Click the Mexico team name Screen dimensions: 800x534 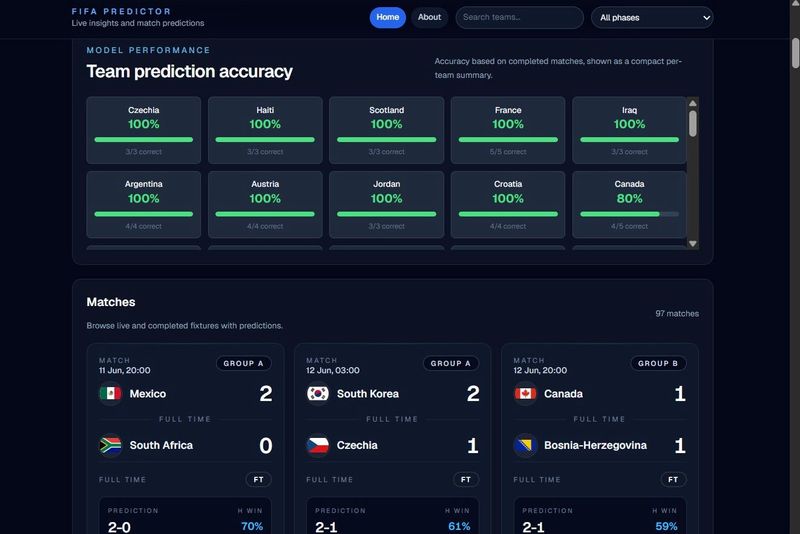147,394
